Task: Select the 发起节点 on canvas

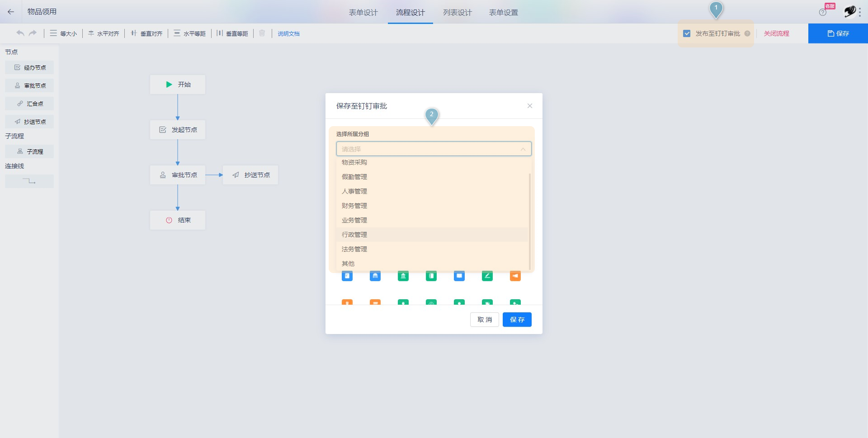Action: tap(178, 130)
